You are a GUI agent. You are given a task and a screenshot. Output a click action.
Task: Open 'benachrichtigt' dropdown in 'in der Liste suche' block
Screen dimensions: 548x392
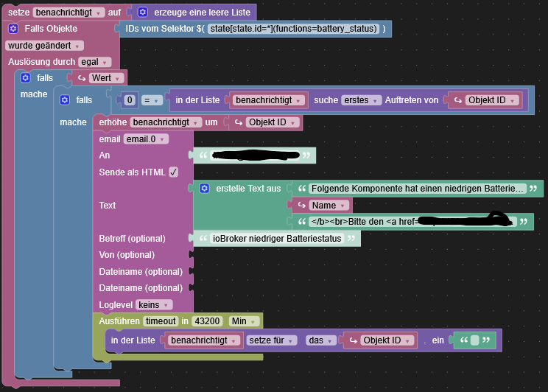[x=268, y=100]
